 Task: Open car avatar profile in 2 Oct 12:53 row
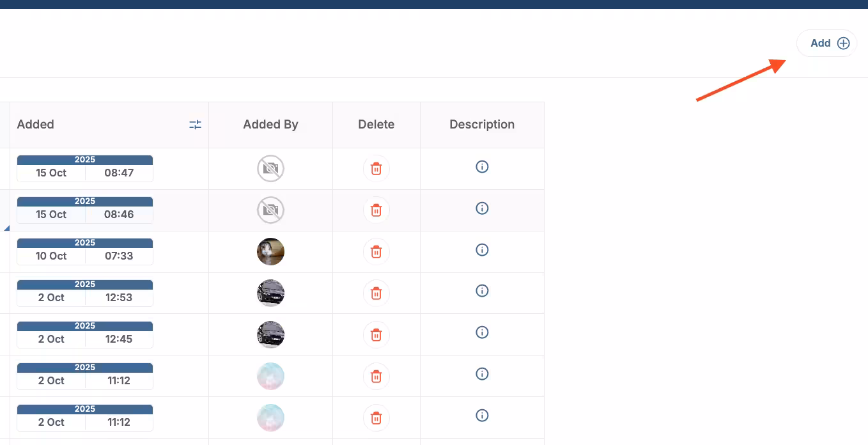[x=270, y=293]
